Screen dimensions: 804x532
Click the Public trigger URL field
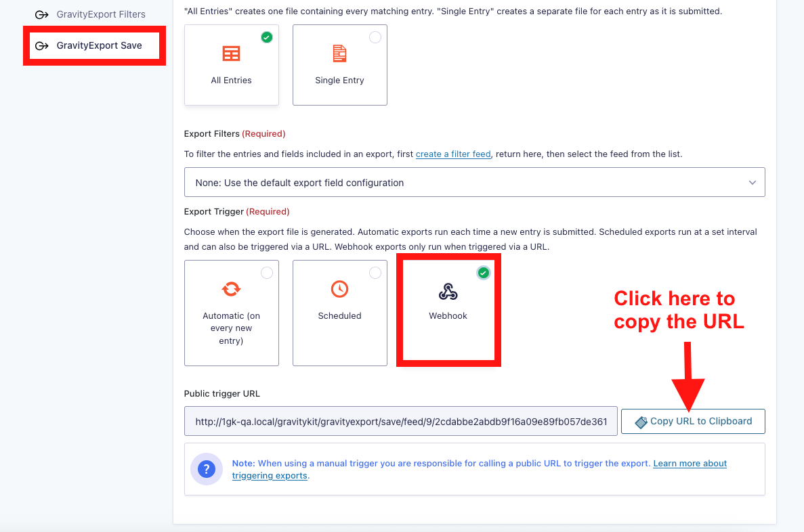[400, 421]
